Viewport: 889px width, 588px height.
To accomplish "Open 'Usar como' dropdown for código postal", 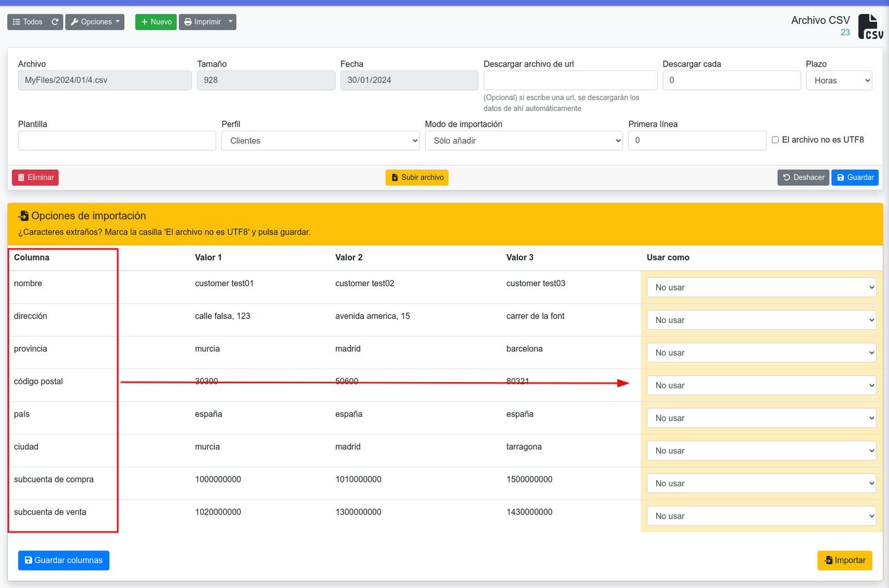I will [762, 385].
